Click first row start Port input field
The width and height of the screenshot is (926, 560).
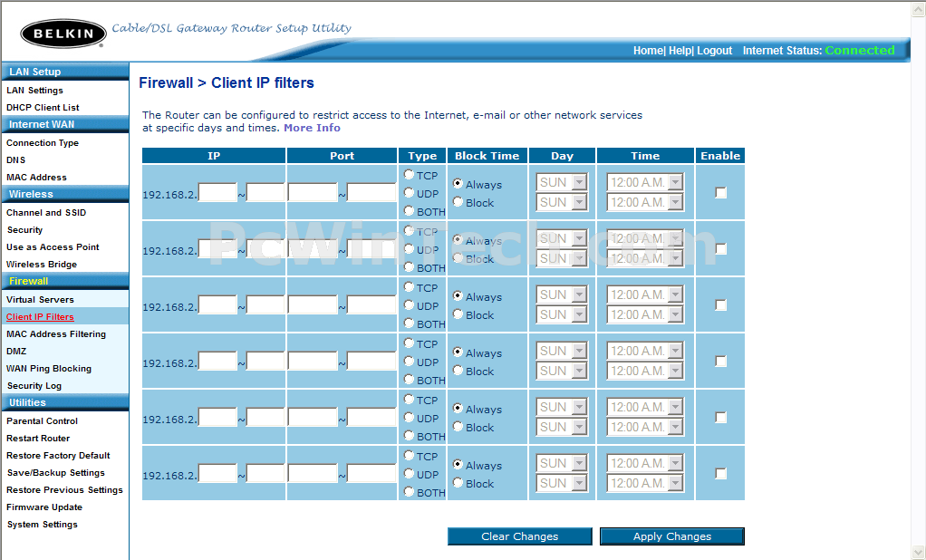[x=313, y=193]
